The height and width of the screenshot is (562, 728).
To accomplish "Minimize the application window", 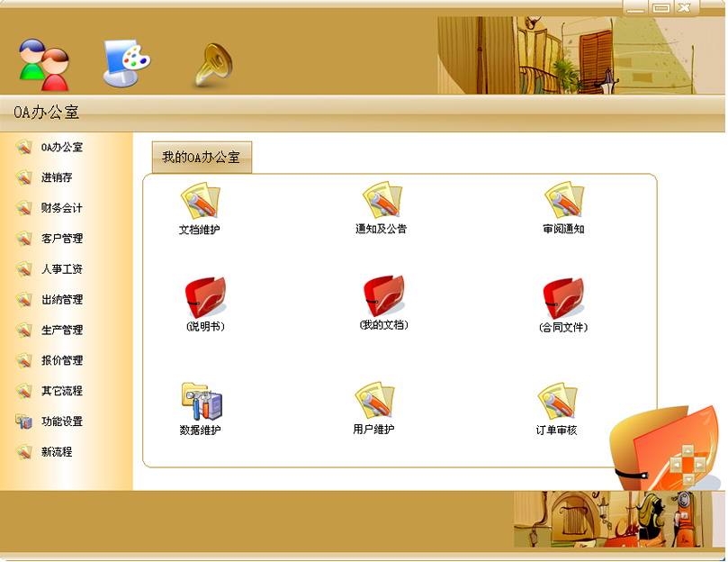I will pos(635,7).
